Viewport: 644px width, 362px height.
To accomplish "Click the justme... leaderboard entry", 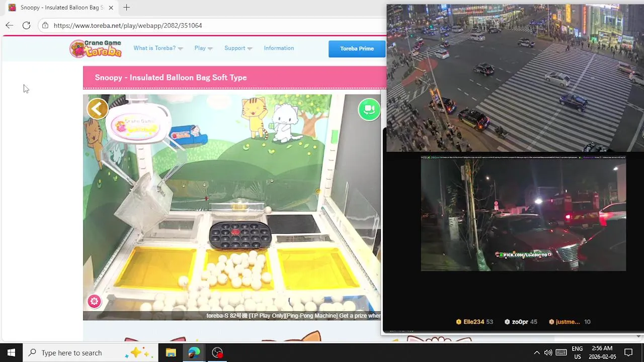I will [570, 322].
